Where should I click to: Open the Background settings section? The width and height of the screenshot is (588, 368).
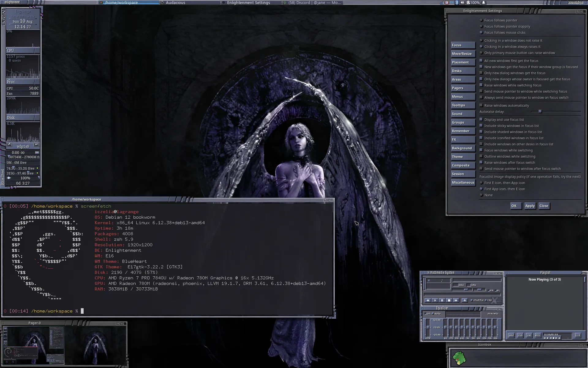pos(463,148)
